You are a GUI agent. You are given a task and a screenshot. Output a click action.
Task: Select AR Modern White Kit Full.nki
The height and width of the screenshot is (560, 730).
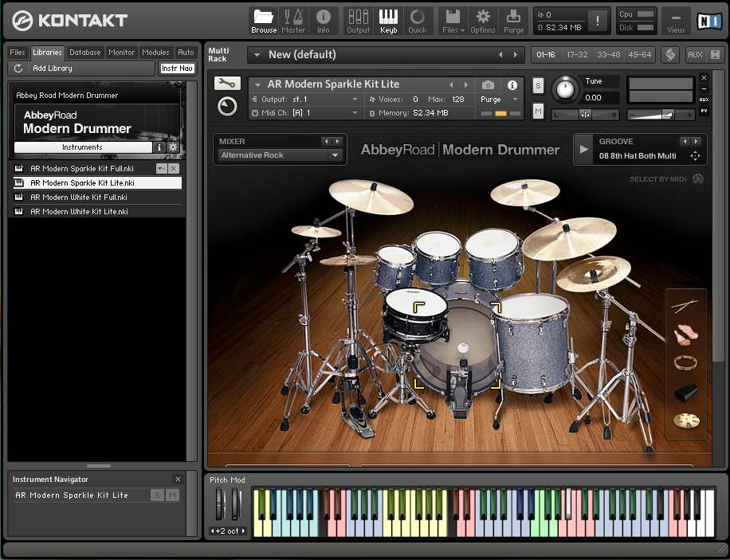pyautogui.click(x=98, y=198)
